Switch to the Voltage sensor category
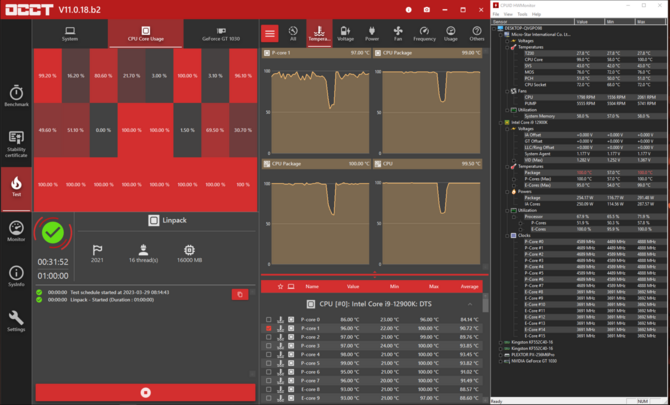 click(345, 33)
